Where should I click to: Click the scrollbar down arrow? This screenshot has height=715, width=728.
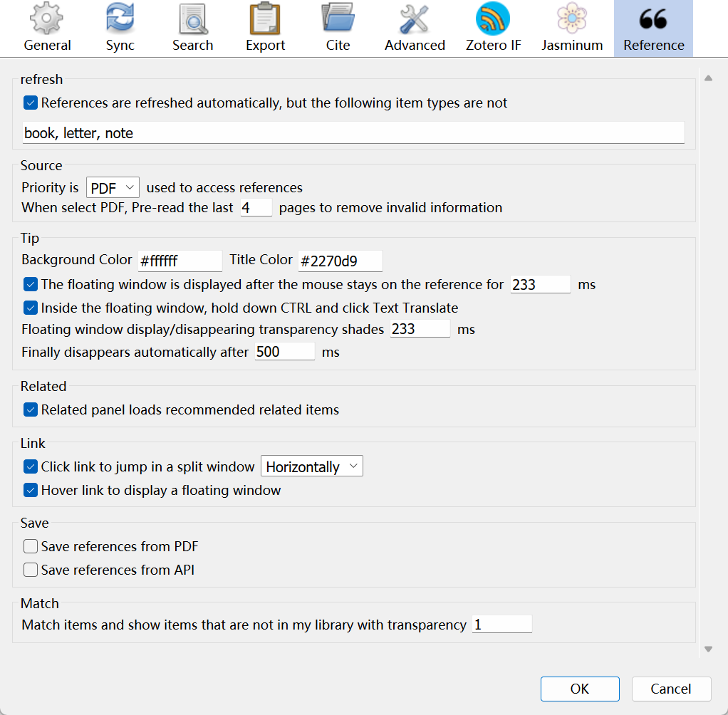[709, 649]
